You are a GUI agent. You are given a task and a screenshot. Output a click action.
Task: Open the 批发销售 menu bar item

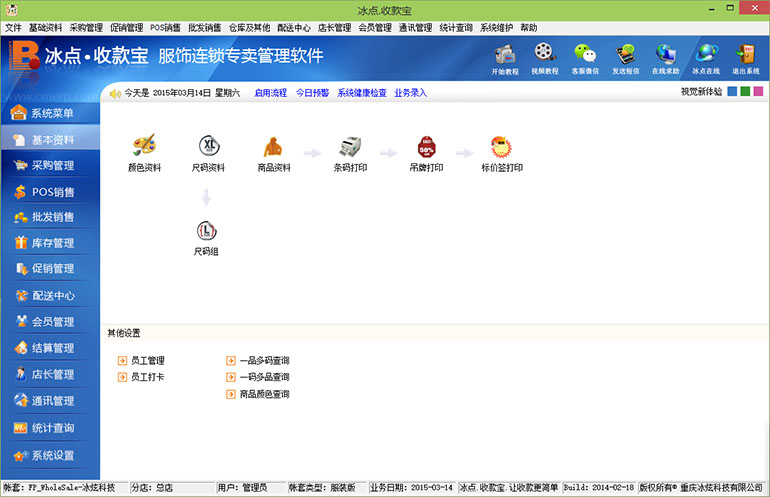(x=205, y=28)
